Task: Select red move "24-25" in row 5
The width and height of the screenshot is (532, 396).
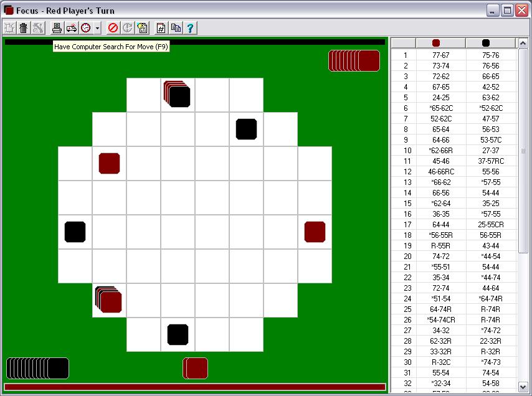Action: click(440, 98)
